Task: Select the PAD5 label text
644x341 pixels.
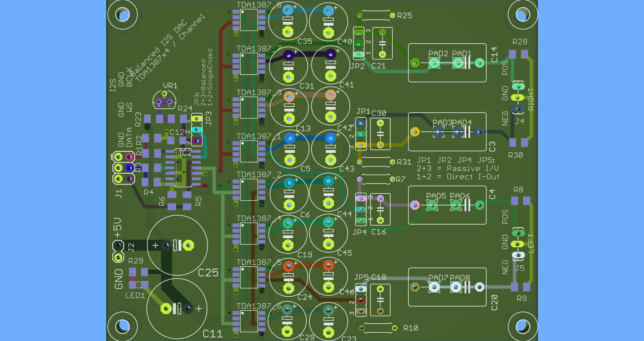Action: click(x=436, y=196)
